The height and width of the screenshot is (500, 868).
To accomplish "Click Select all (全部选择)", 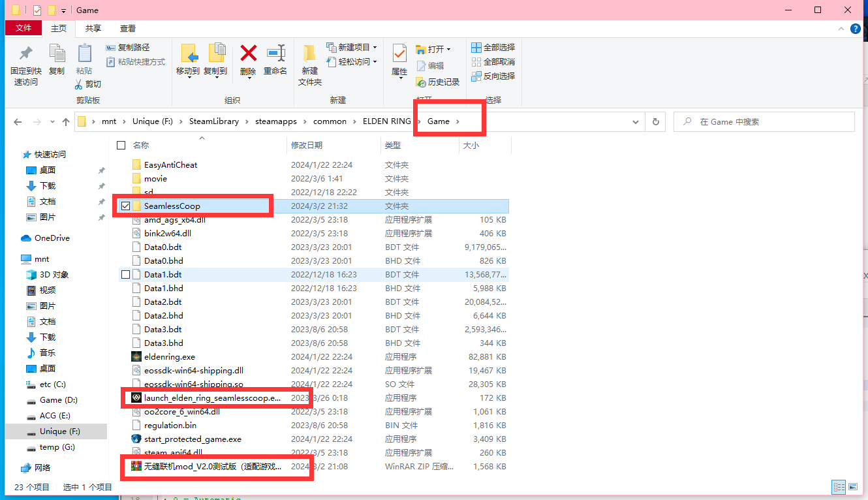I will (493, 48).
